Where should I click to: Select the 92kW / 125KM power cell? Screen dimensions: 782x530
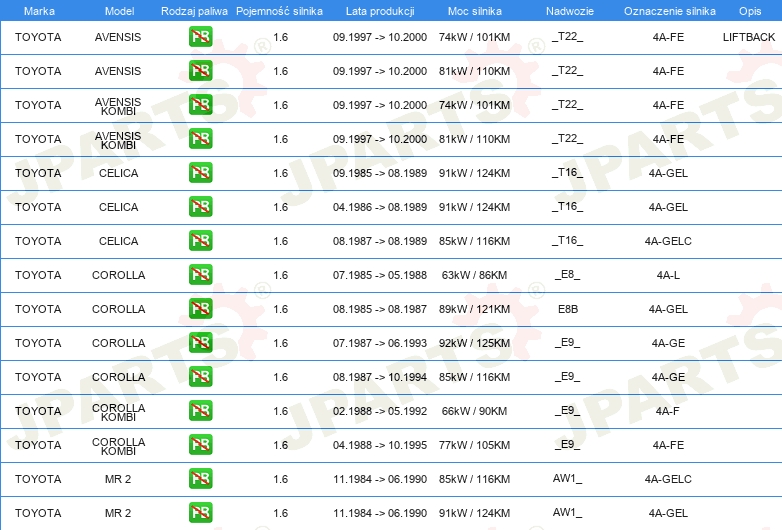(x=474, y=343)
